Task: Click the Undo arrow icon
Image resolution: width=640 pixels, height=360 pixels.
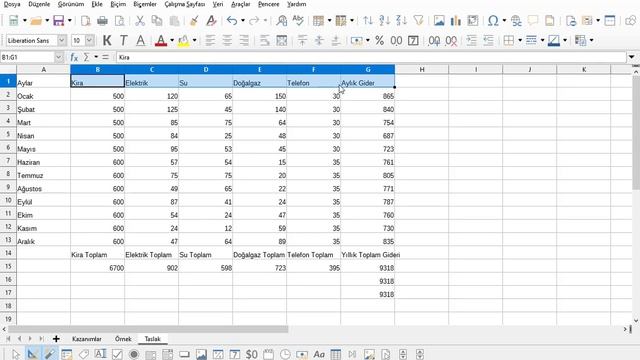Action: [232, 20]
